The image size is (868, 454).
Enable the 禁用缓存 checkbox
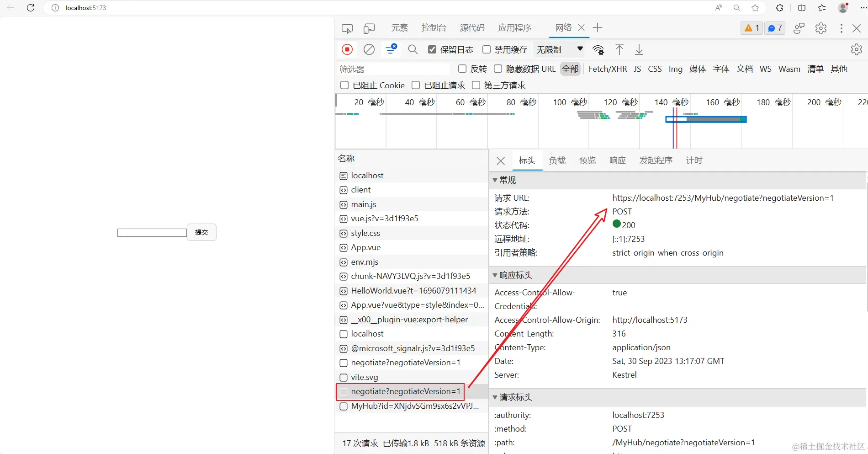tap(487, 49)
